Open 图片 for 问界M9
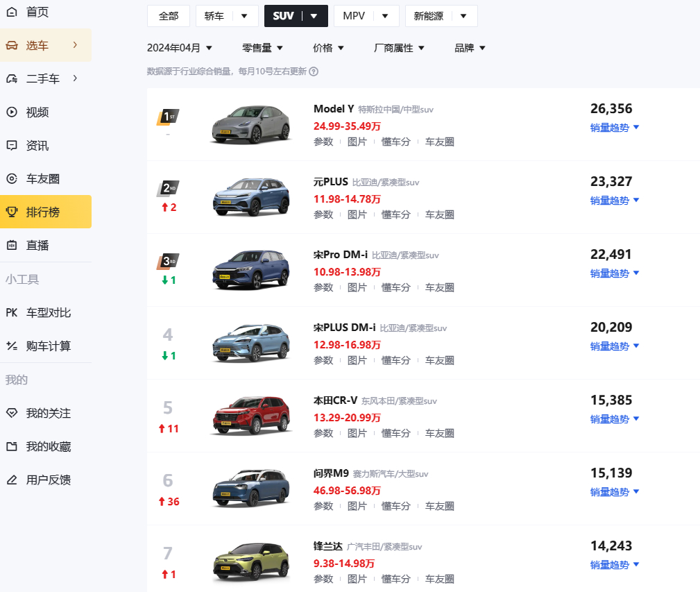The width and height of the screenshot is (700, 592). coord(357,506)
